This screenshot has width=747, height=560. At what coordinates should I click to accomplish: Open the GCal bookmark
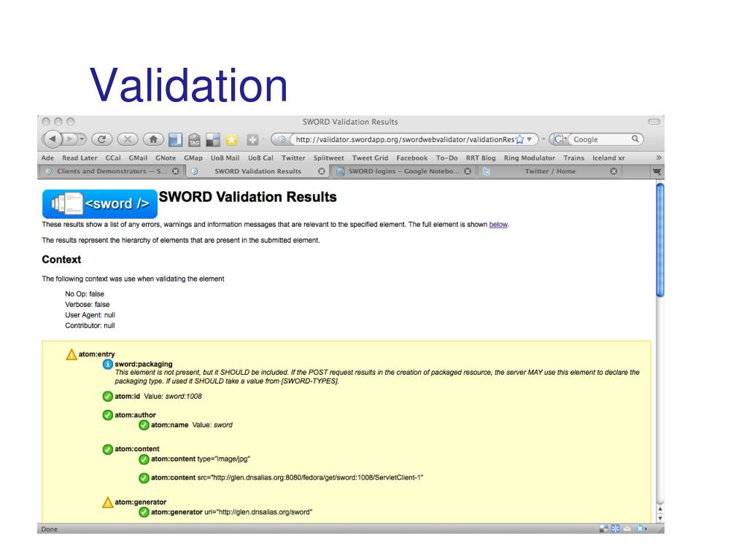tap(113, 157)
